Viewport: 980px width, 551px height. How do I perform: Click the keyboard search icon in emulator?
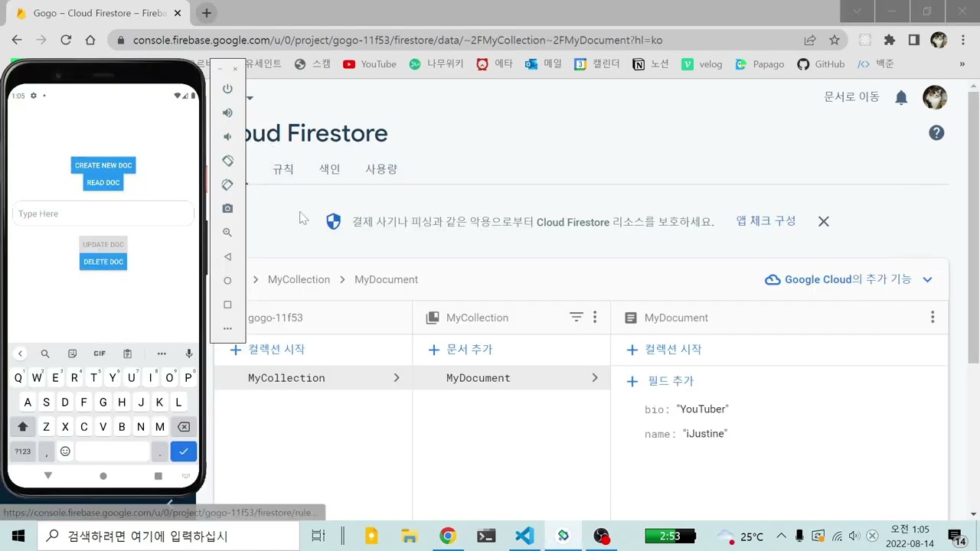click(x=45, y=354)
